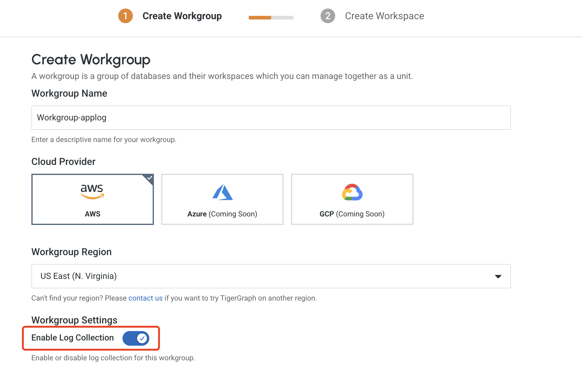This screenshot has height=392, width=582.
Task: Select the Create Workgroup step
Action: click(x=182, y=16)
